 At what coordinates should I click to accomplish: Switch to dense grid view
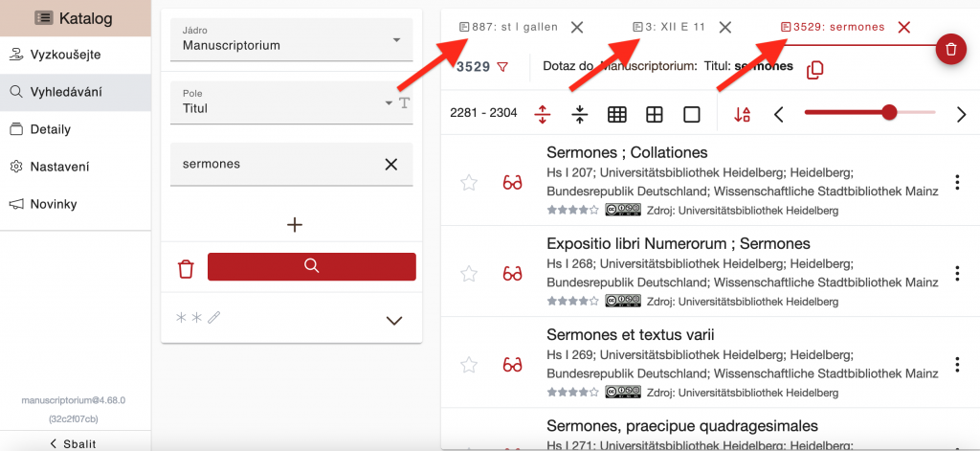click(617, 114)
